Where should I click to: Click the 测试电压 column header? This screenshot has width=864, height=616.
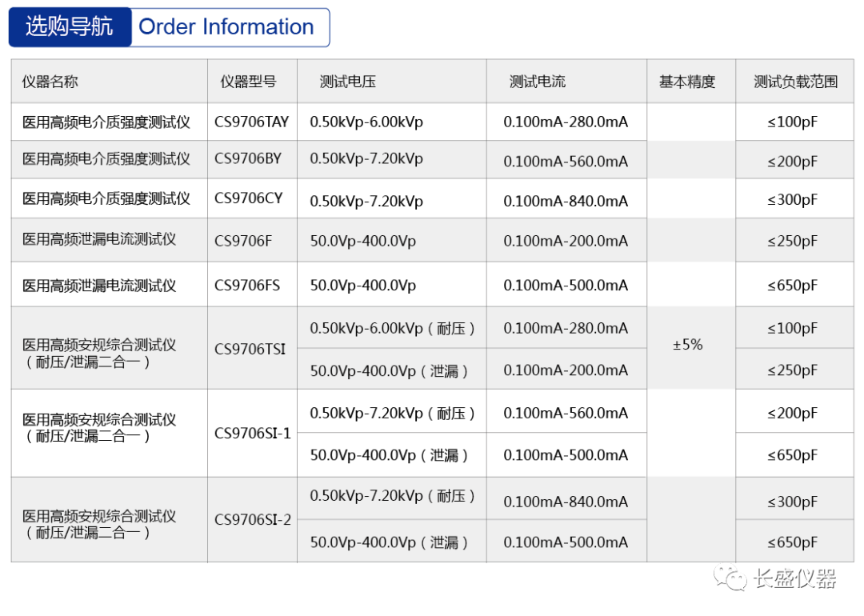click(348, 82)
